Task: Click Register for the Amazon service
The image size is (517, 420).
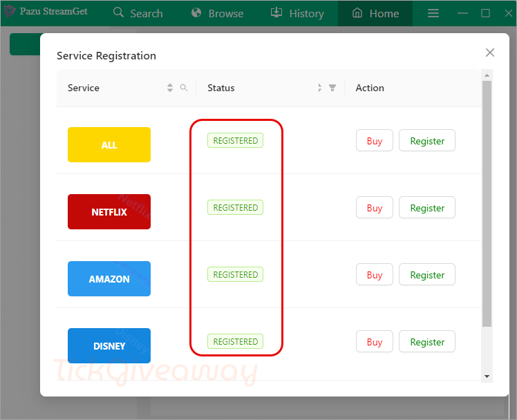Action: pos(427,274)
